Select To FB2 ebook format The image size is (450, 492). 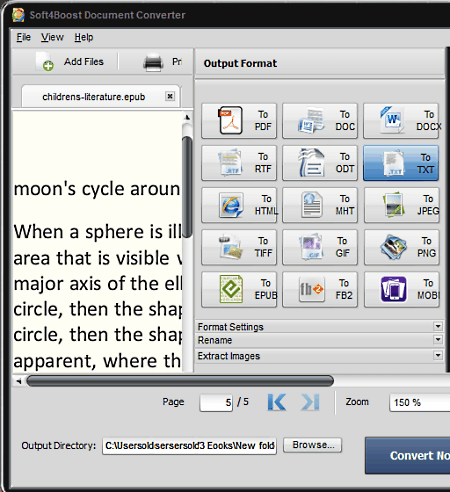pos(320,289)
